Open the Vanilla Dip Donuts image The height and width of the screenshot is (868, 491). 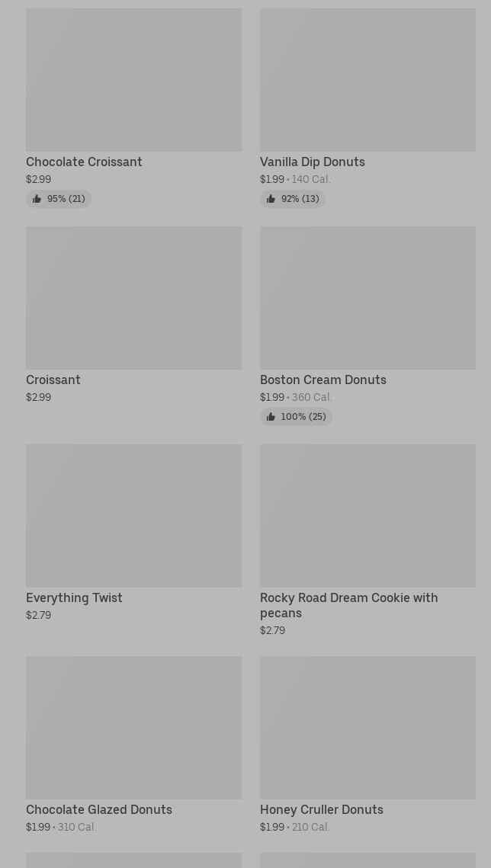(x=367, y=80)
